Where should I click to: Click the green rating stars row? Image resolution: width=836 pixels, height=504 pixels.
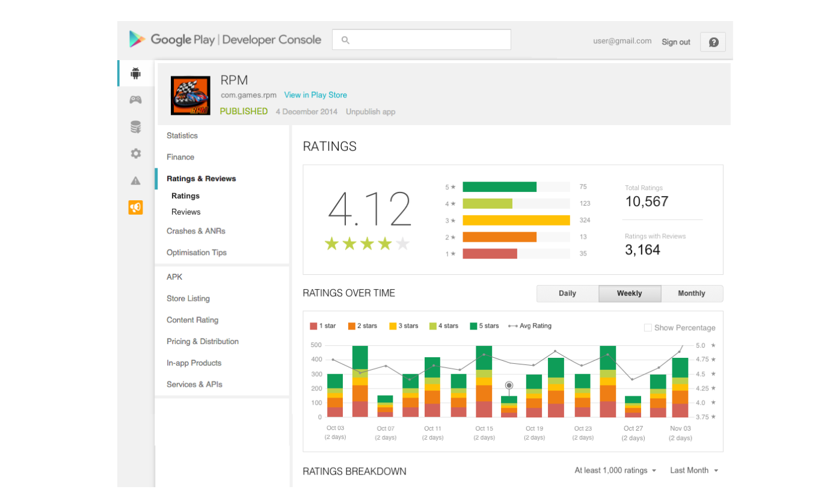coord(367,244)
